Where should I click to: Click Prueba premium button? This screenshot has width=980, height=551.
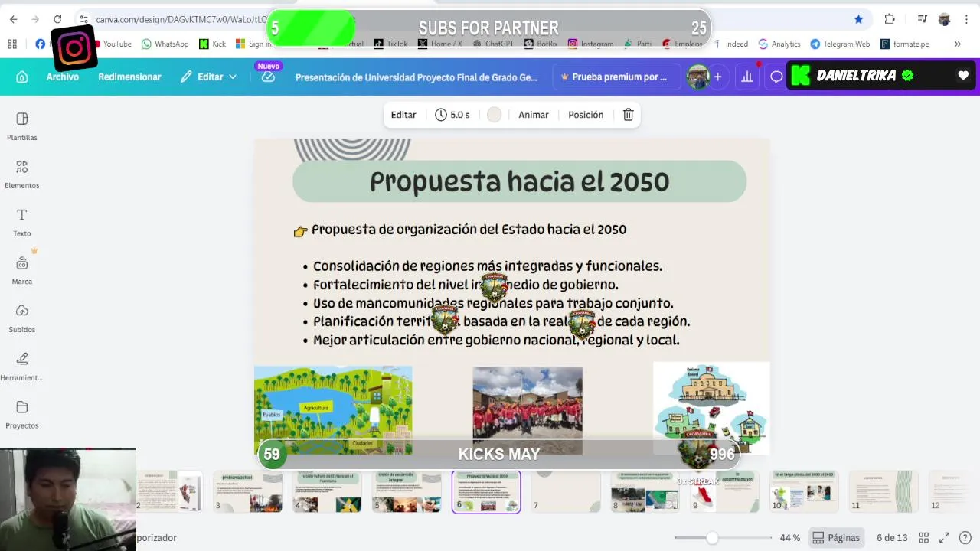[x=615, y=77]
